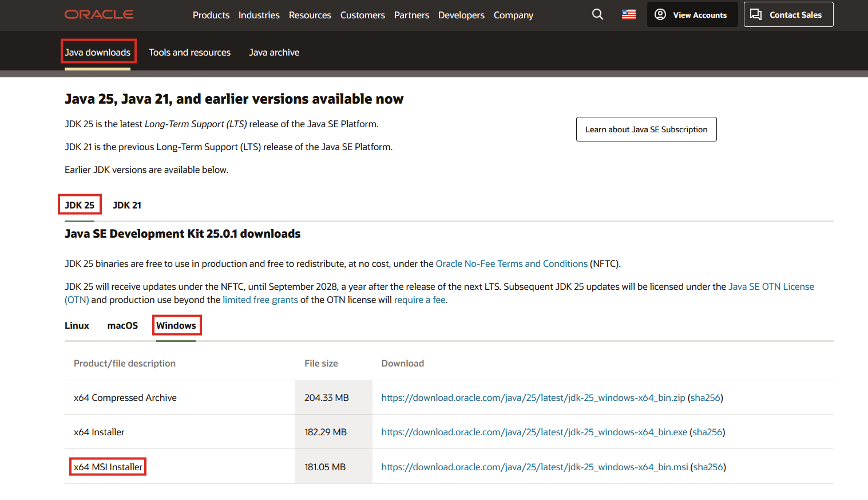Click the 182.29 MB file size
This screenshot has width=868, height=500.
(x=326, y=432)
